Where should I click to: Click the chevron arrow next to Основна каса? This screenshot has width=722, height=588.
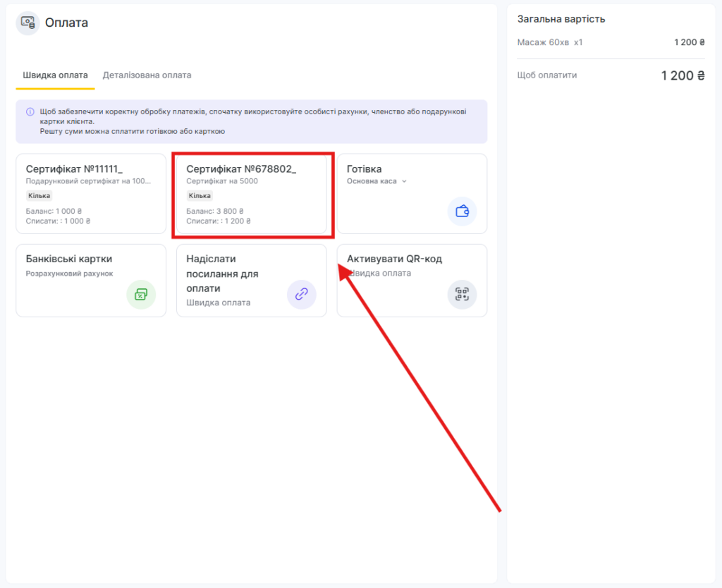pos(404,181)
